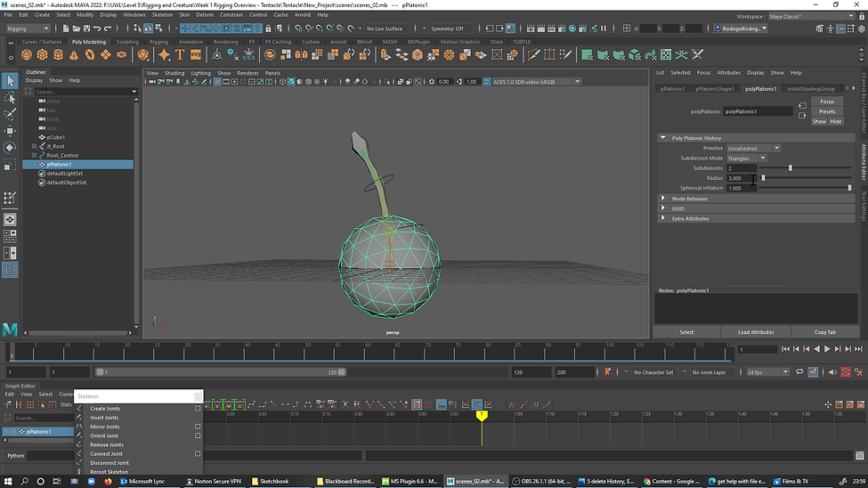Open the 24 fps frame rate dropdown
Image resolution: width=868 pixels, height=488 pixels.
767,372
